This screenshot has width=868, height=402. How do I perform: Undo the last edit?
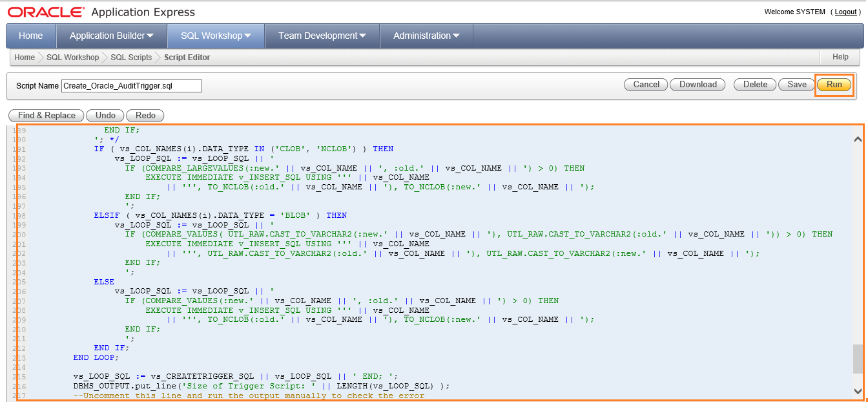(x=105, y=116)
